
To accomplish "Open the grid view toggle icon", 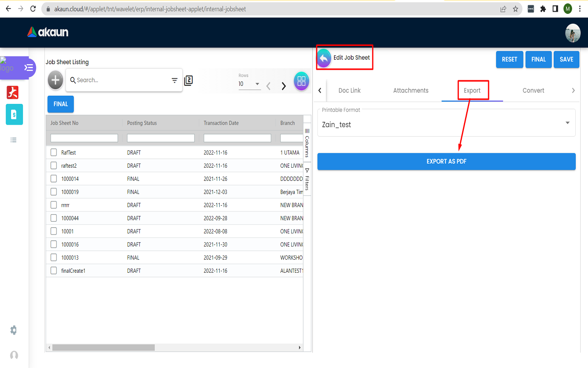I will [301, 81].
